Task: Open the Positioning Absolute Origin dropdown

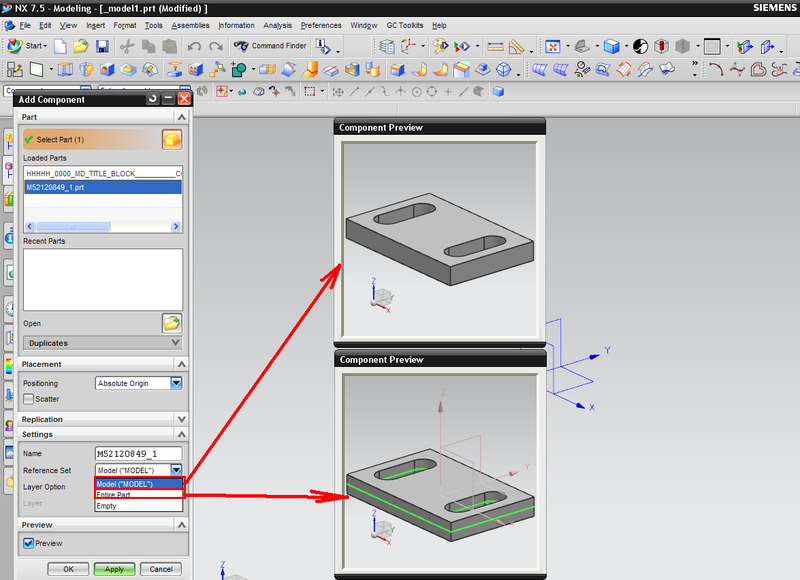Action: coord(177,383)
